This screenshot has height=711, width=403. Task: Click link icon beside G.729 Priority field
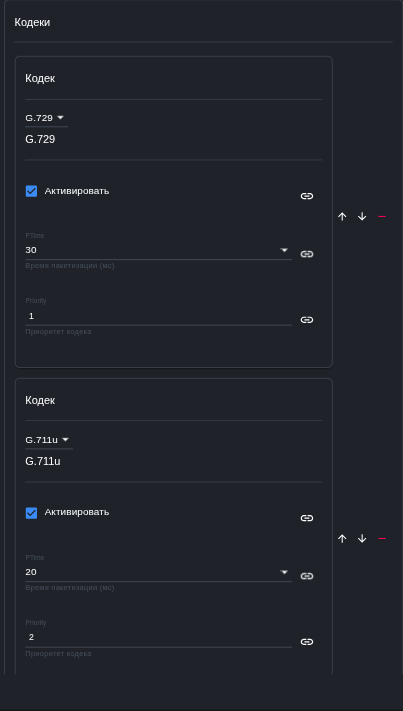pos(307,320)
